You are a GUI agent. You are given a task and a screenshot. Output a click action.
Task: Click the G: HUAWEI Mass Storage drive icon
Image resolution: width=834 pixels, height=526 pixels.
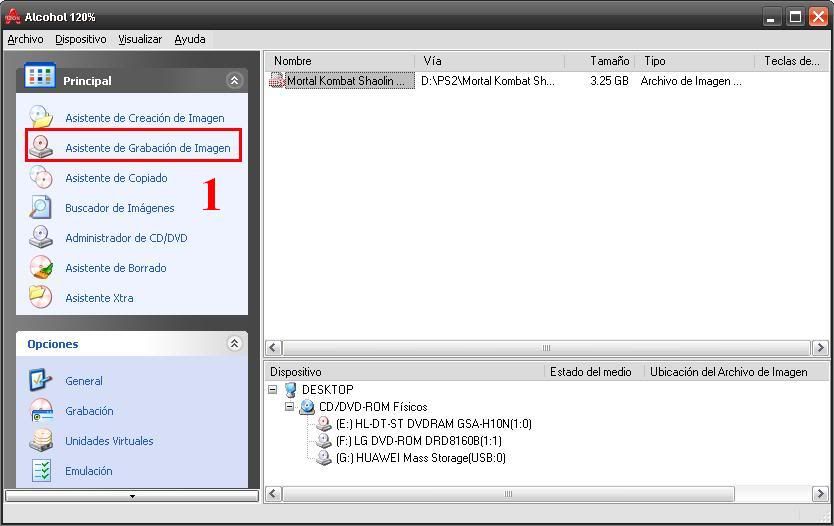click(324, 458)
